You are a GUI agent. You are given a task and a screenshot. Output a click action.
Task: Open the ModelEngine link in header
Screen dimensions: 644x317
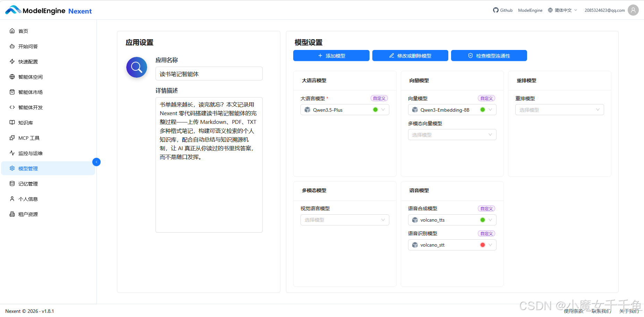[x=530, y=10]
